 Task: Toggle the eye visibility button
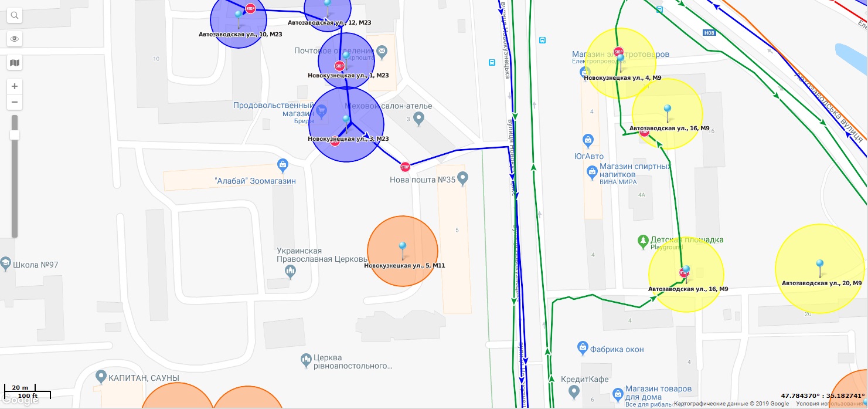tap(15, 39)
